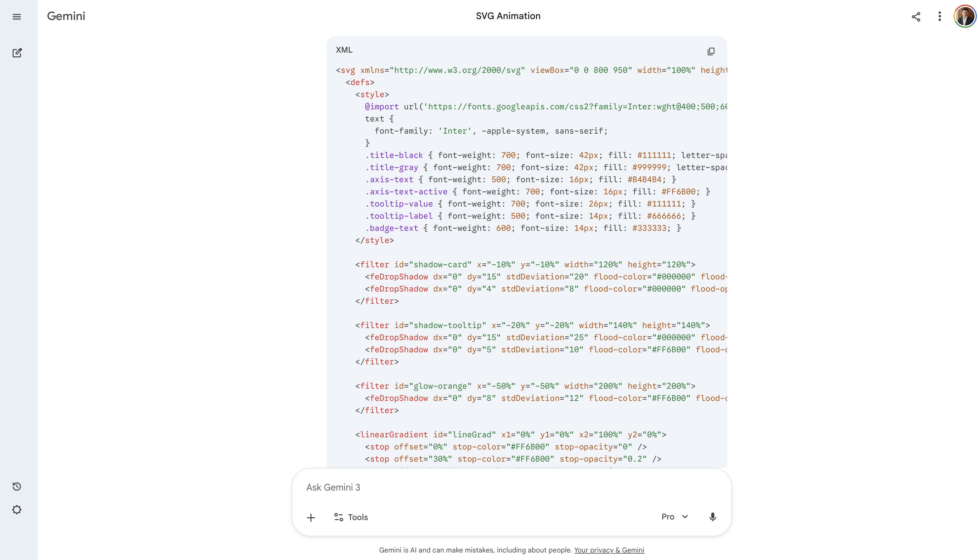This screenshot has width=978, height=560.
Task: Click the Gemini logo text
Action: pyautogui.click(x=66, y=16)
